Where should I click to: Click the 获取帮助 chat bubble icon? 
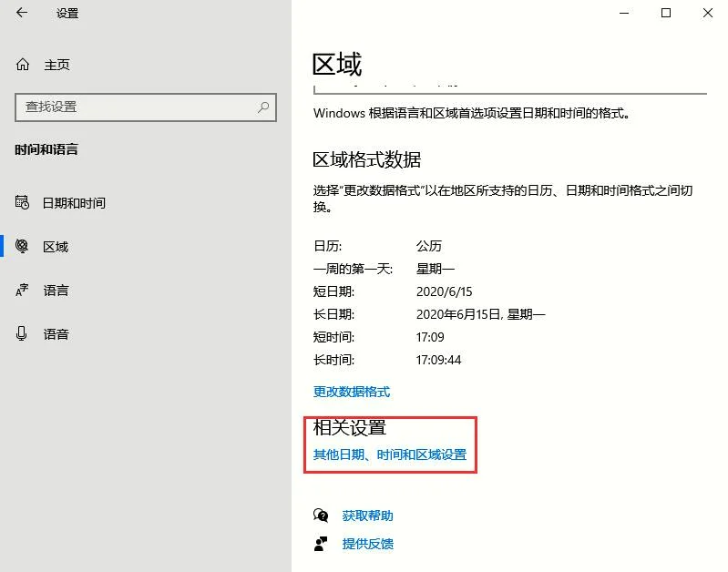[x=321, y=516]
